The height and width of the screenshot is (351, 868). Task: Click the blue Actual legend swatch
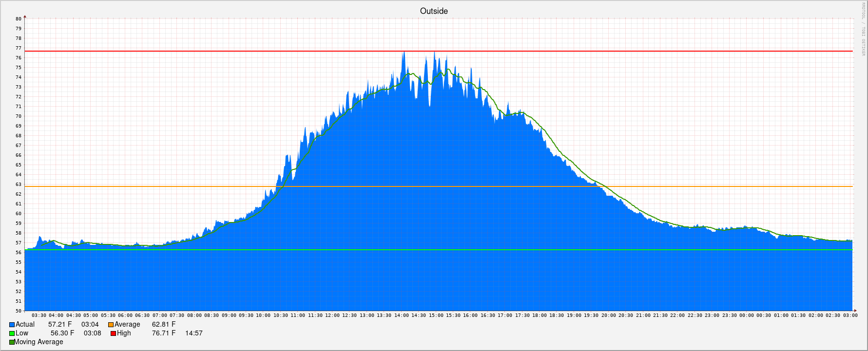[12, 325]
